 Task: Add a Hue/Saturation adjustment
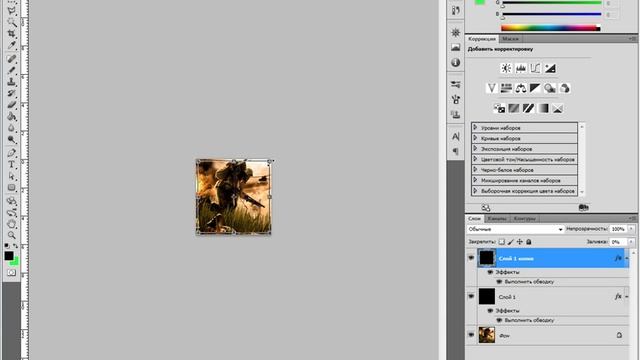(x=506, y=88)
